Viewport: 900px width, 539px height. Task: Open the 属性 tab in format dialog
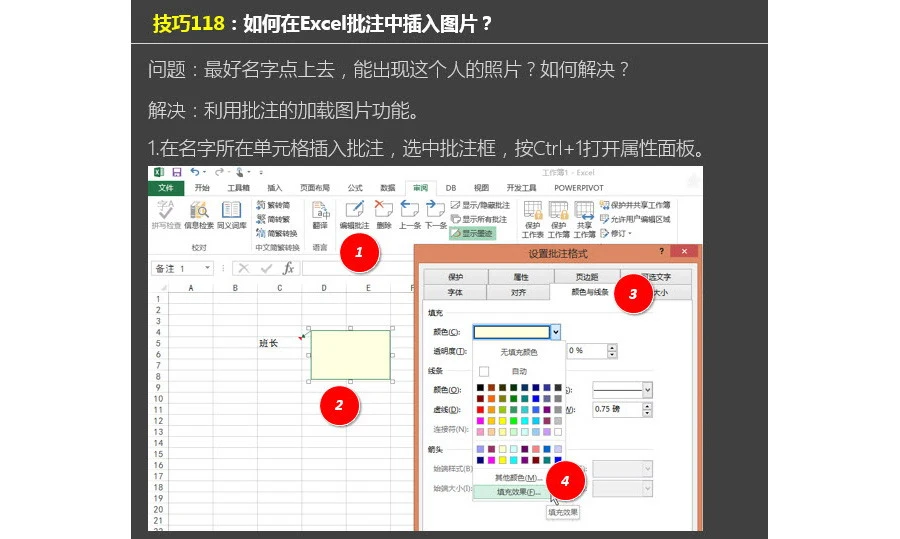tap(521, 277)
